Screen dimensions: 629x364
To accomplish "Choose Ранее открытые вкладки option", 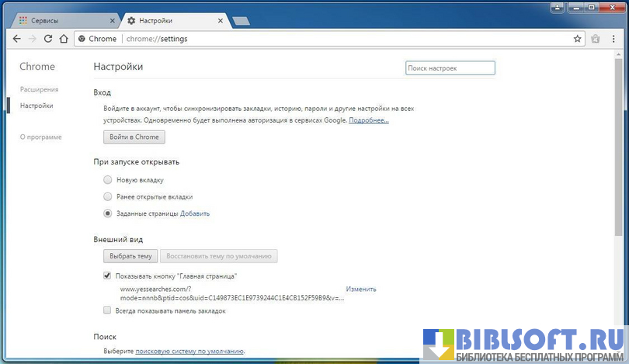I will pyautogui.click(x=108, y=196).
